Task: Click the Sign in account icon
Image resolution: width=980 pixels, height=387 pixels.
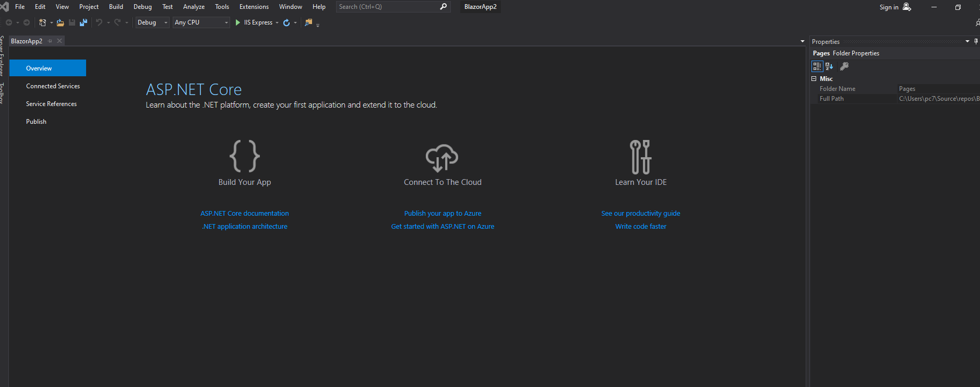Action: pos(907,7)
